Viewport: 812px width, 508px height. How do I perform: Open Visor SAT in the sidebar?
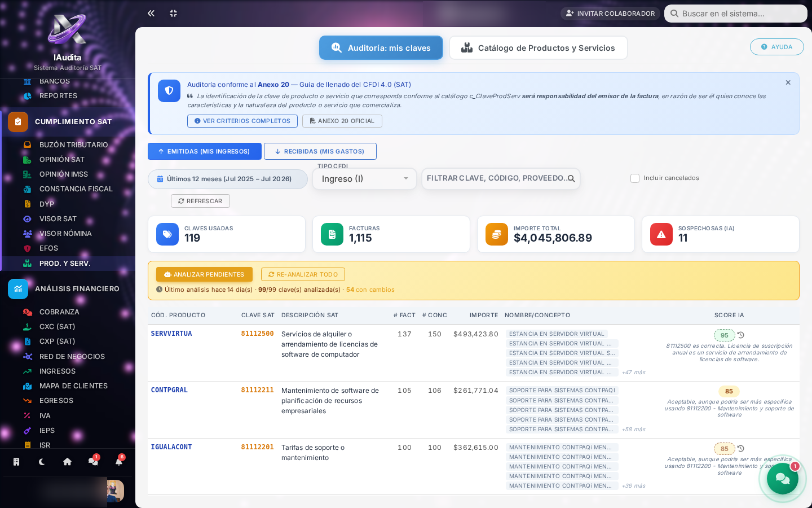click(58, 218)
